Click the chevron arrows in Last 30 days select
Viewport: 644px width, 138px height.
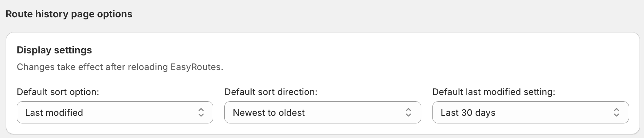[617, 112]
